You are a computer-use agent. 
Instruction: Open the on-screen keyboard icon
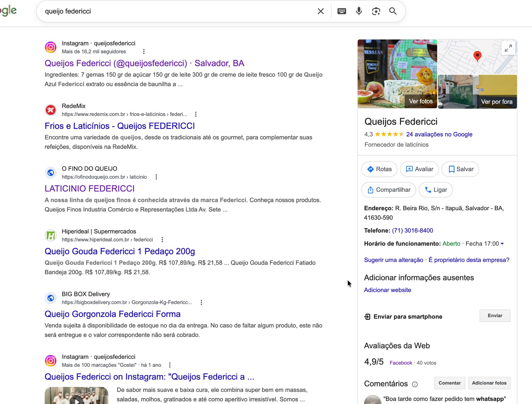point(342,11)
